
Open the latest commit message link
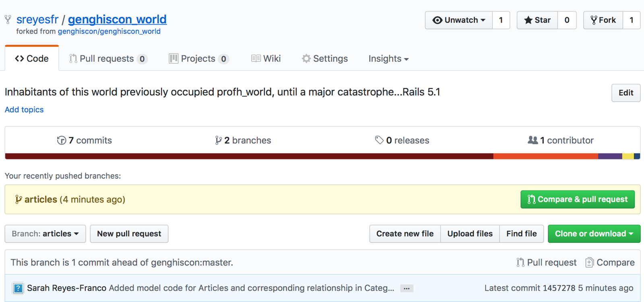point(252,288)
